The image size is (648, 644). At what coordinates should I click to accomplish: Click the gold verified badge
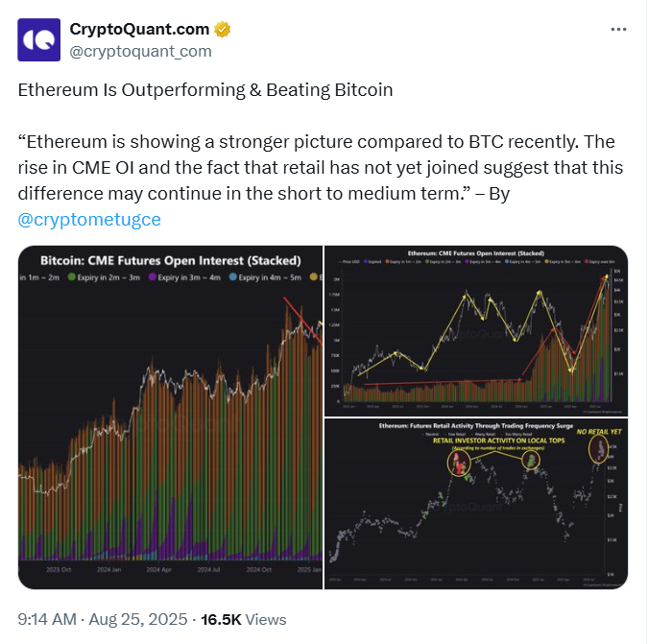[x=223, y=30]
